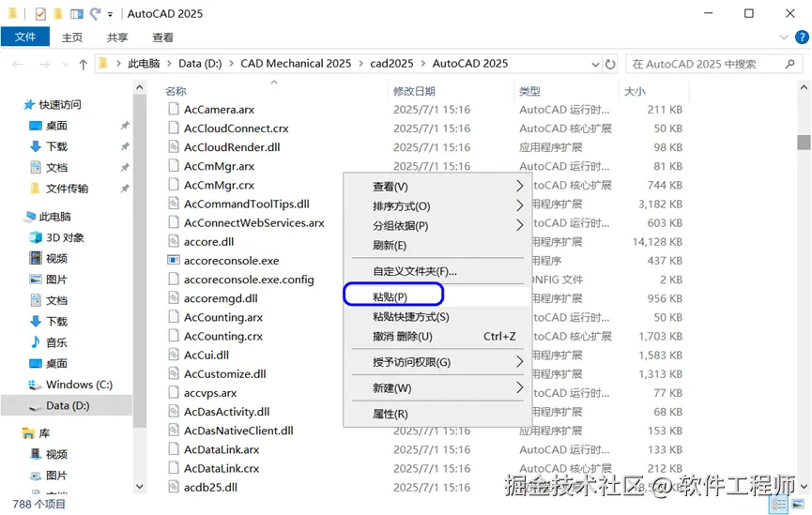Image resolution: width=812 pixels, height=515 pixels.
Task: Select 库 in the navigation pane
Action: click(44, 433)
